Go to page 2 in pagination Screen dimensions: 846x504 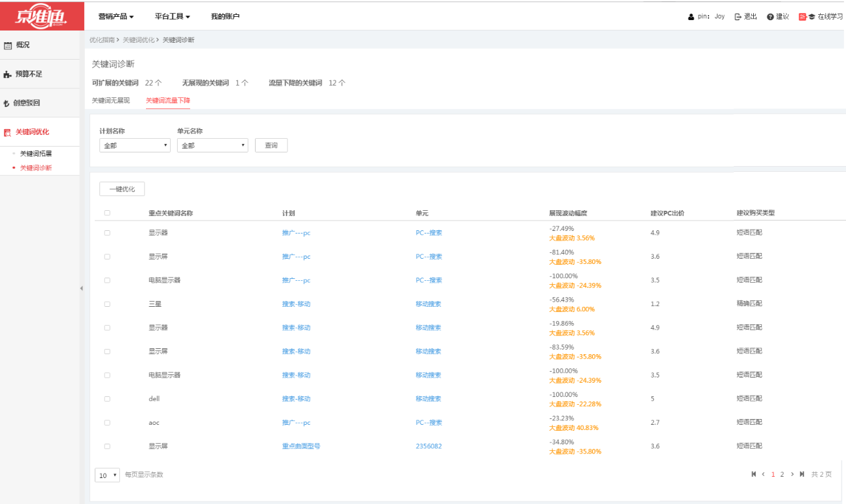coord(782,474)
